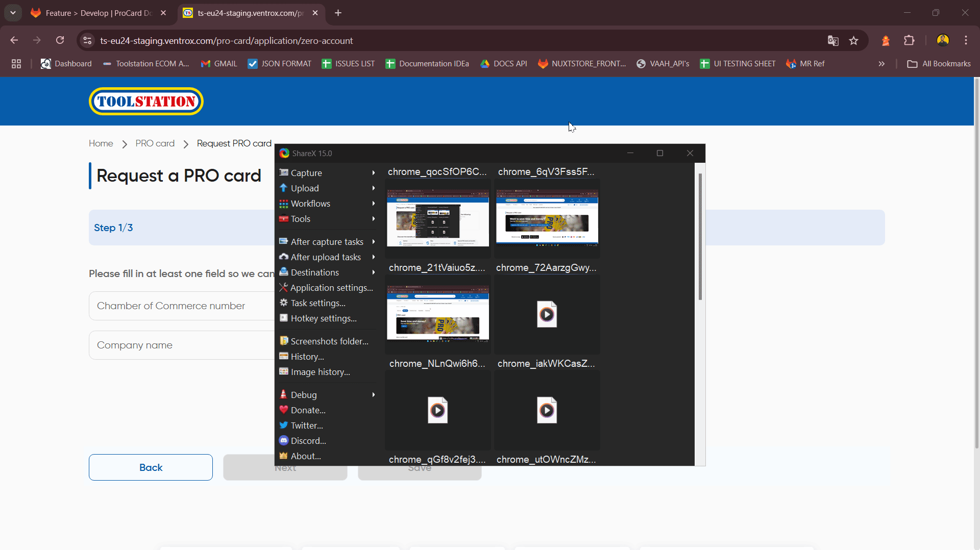
Task: Click the extensions puzzle icon in Chrome toolbar
Action: pyautogui.click(x=909, y=40)
